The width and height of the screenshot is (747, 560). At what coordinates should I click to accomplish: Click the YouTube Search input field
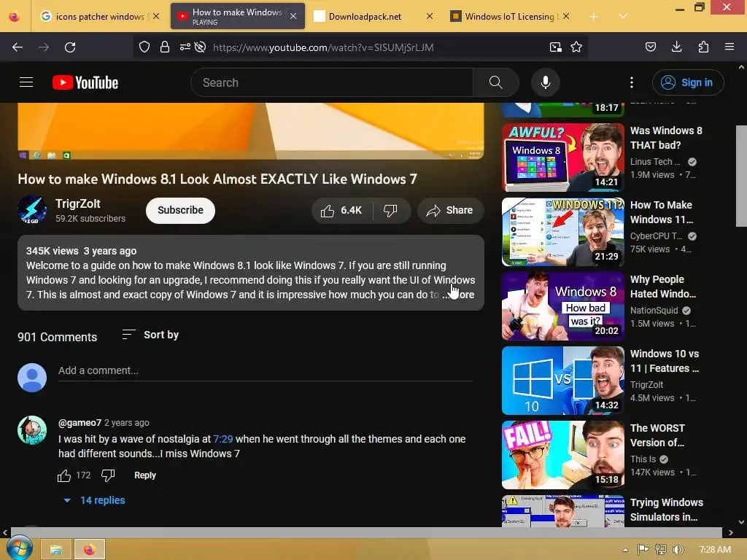coord(332,82)
